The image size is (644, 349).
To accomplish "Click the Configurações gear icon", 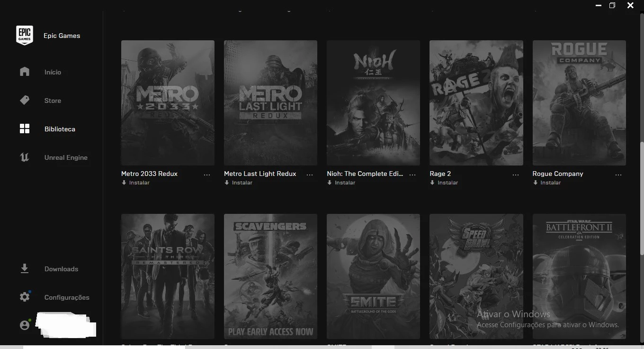I will [x=25, y=297].
